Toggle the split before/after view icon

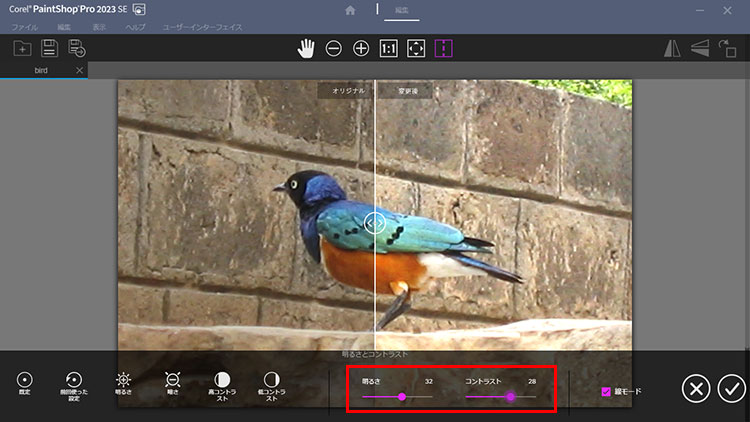pyautogui.click(x=444, y=48)
